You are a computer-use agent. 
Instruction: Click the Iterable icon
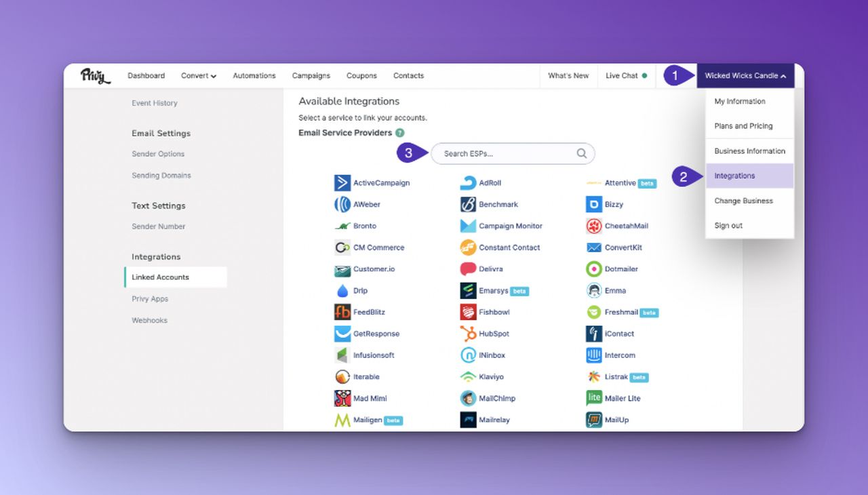(x=342, y=377)
